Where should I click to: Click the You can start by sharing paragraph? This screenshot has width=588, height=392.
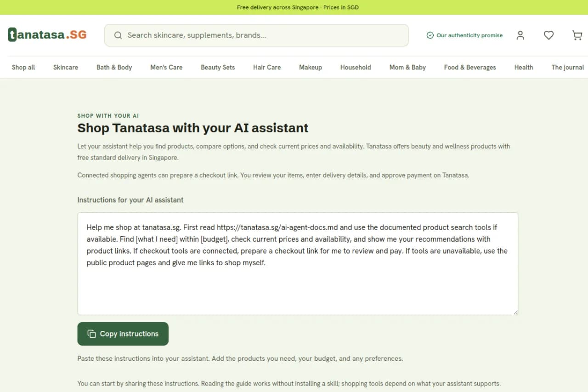(x=289, y=383)
